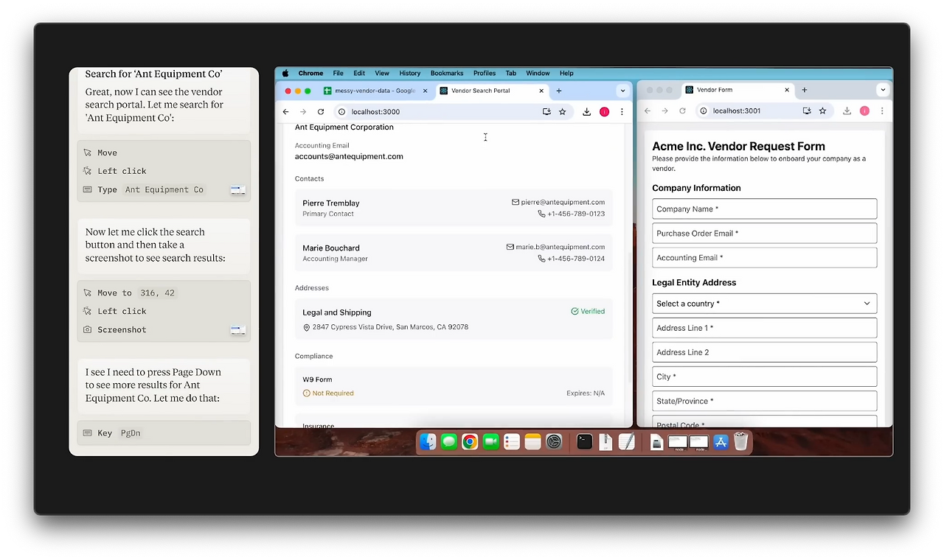Open the Chrome three-dot menu in the Vendor Form window
The height and width of the screenshot is (560, 944).
(x=882, y=111)
